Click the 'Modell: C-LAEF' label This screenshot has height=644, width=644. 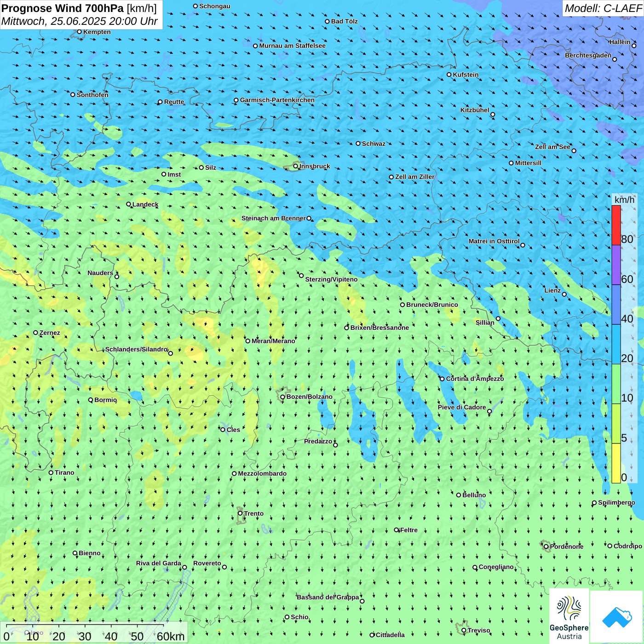(x=603, y=8)
